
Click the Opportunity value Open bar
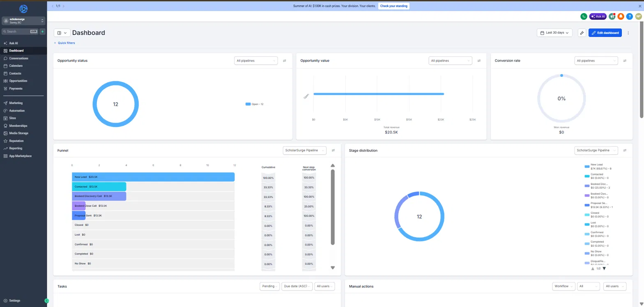pos(379,94)
